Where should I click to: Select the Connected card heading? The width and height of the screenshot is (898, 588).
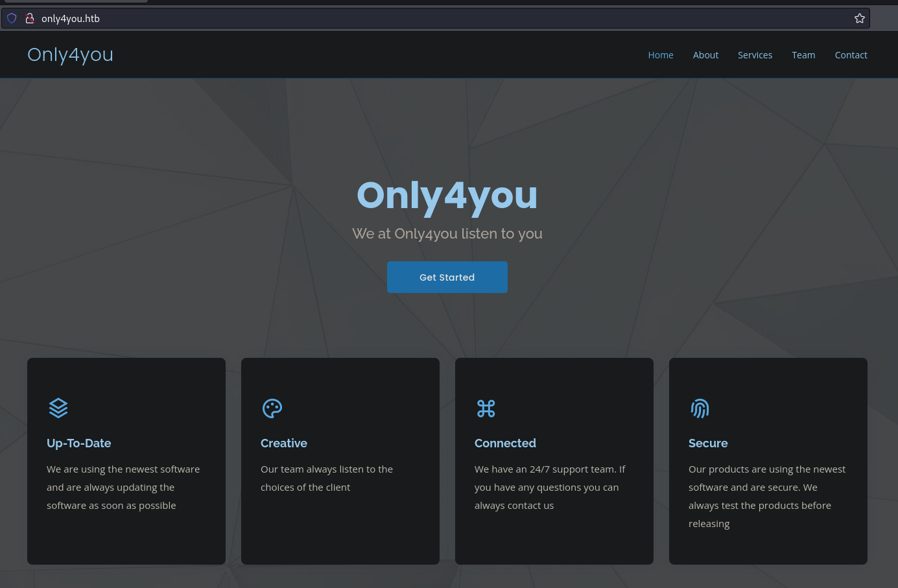tap(505, 443)
